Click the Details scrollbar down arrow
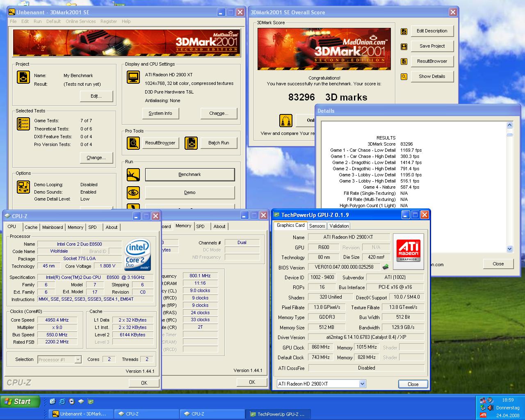The width and height of the screenshot is (525, 420). (x=510, y=249)
